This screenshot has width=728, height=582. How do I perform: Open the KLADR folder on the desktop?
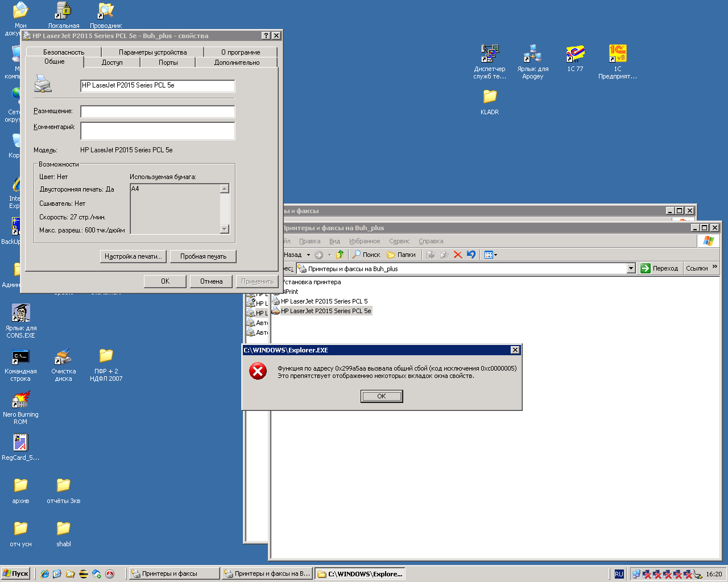click(490, 102)
